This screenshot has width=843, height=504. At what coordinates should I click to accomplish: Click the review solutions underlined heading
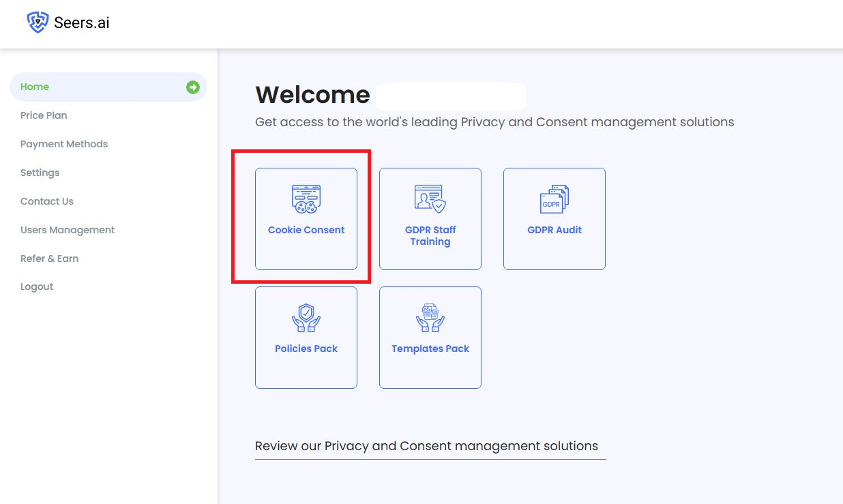[426, 445]
